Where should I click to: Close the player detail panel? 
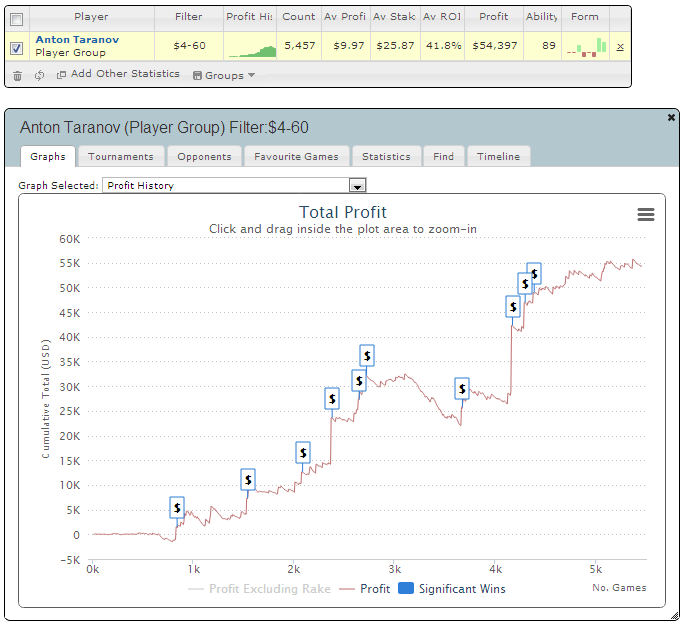coord(671,117)
